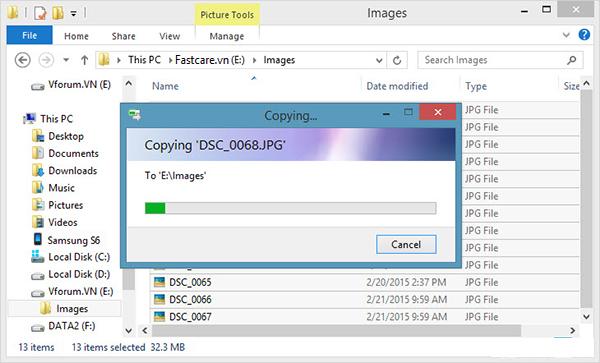The width and height of the screenshot is (600, 363).
Task: Expand the ribbon with the chevron
Action: click(x=566, y=35)
